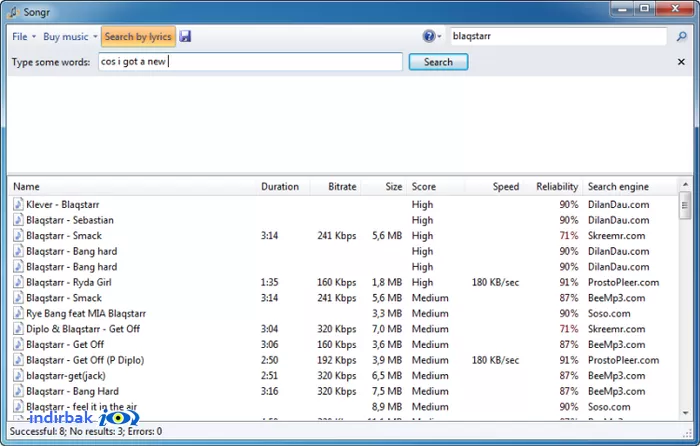Click the blue save floppy disk icon
The image size is (700, 446).
point(185,37)
